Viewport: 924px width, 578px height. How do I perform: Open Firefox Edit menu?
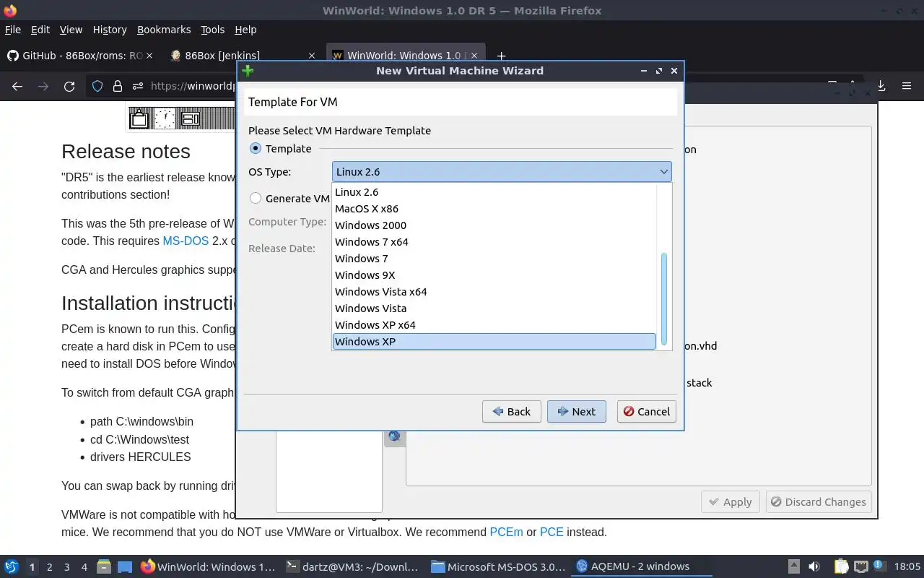pyautogui.click(x=40, y=30)
